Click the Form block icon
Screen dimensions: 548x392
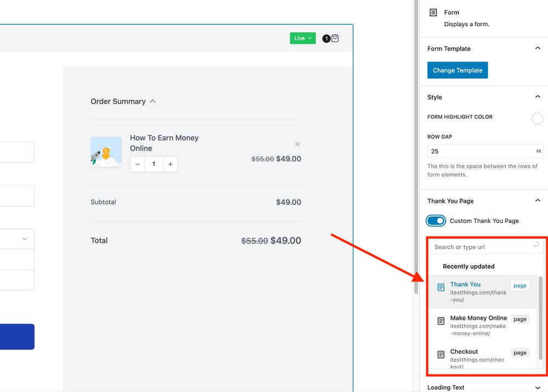[433, 13]
